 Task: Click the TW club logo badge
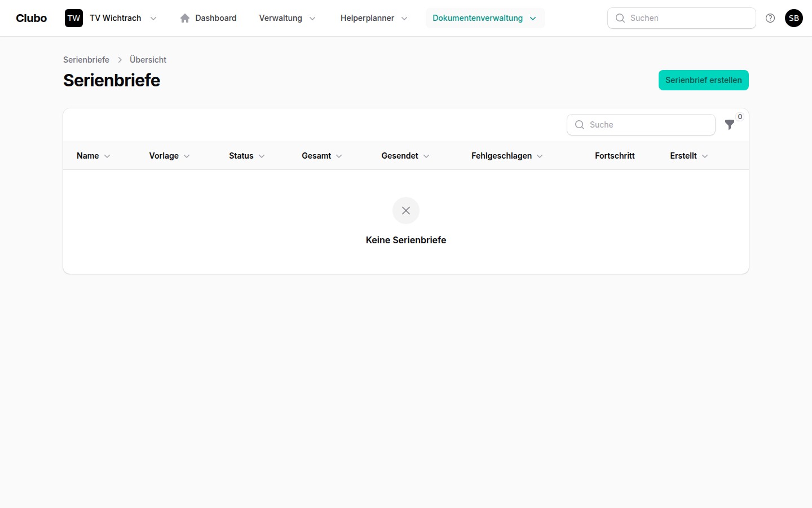(74, 18)
